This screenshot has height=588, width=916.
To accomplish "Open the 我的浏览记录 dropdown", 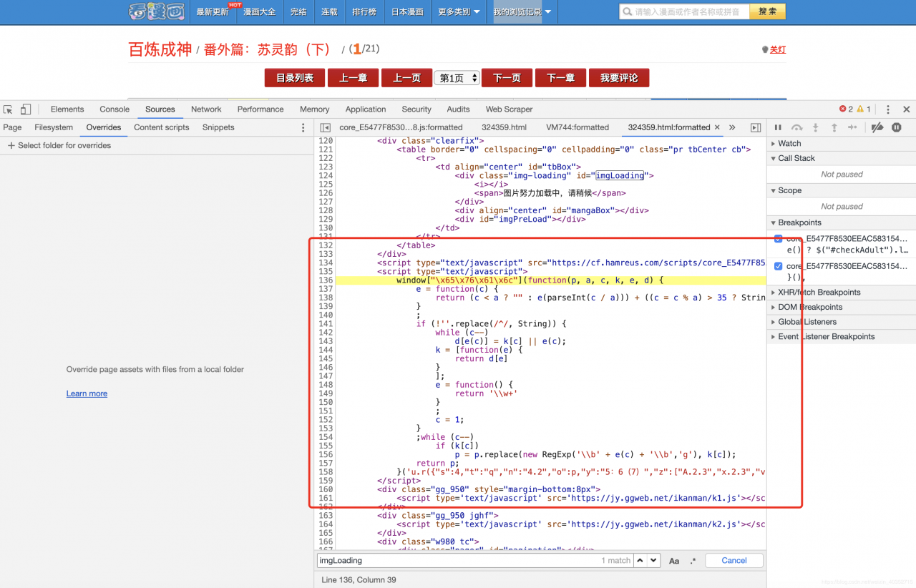I will click(x=522, y=12).
